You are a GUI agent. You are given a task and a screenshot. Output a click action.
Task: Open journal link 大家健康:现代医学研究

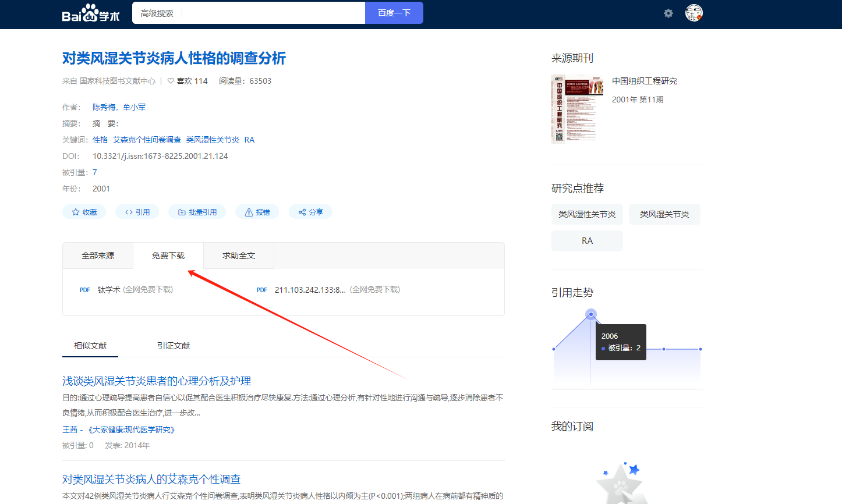(x=131, y=430)
